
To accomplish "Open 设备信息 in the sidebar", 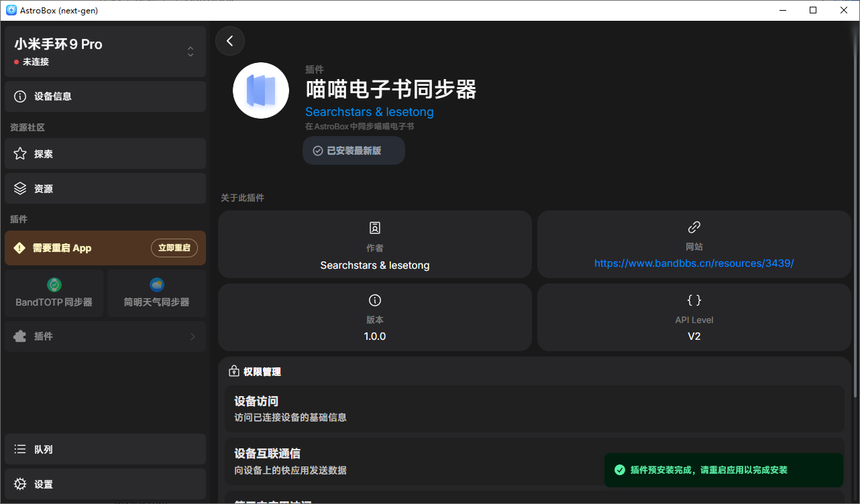I will (x=105, y=97).
